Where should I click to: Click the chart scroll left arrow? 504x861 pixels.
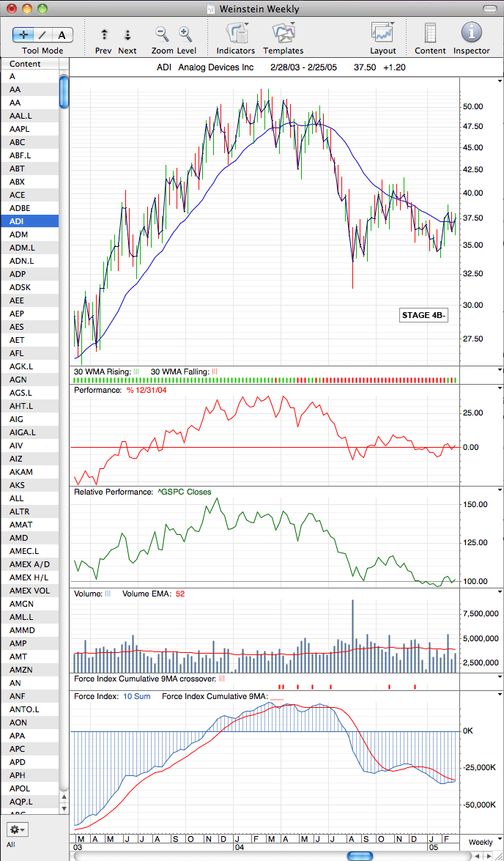478,856
